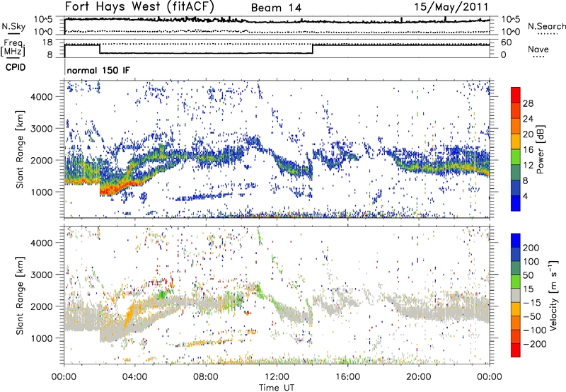566x392 pixels.
Task: Click the blue bottom of power color bar
Action: coord(516,203)
